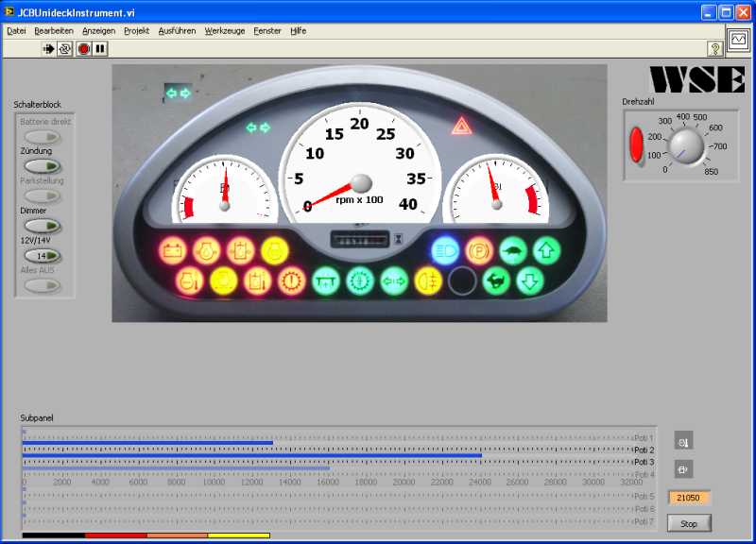The height and width of the screenshot is (544, 756).
Task: Toggle the 12V/14V switch showing 14
Action: [x=43, y=256]
